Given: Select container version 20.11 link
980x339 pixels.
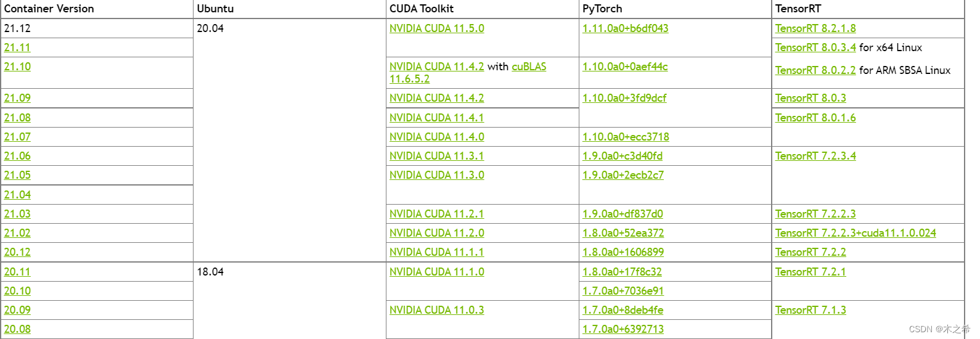Looking at the screenshot, I should 17,272.
